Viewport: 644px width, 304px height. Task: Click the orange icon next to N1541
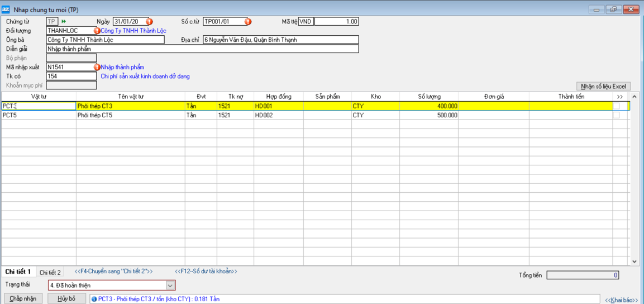tap(97, 67)
